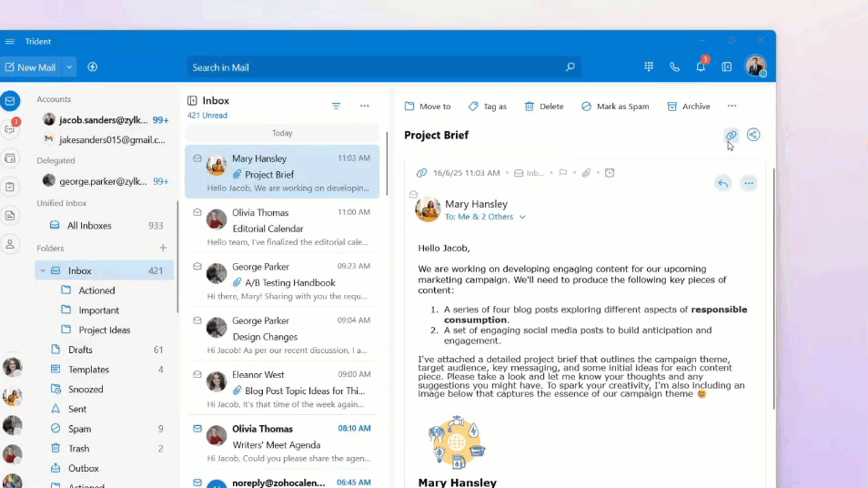The image size is (868, 488).
Task: Open the Trash folder
Action: (x=104, y=448)
